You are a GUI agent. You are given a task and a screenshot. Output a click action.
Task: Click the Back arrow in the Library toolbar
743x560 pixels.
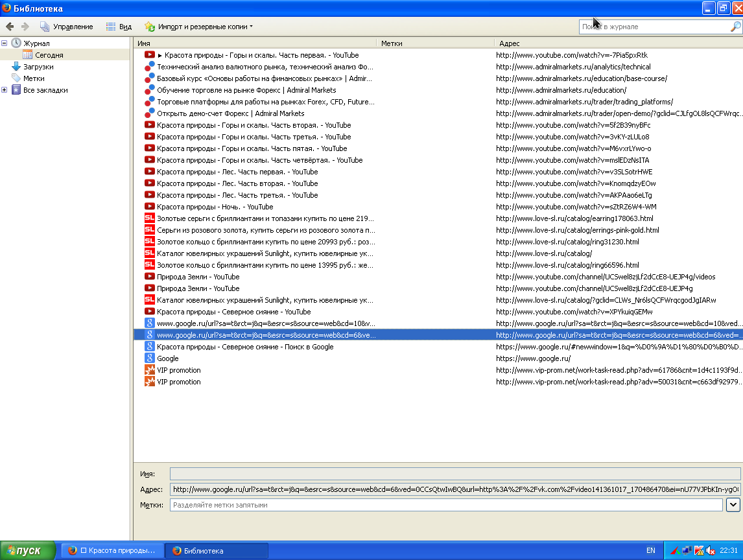(10, 27)
